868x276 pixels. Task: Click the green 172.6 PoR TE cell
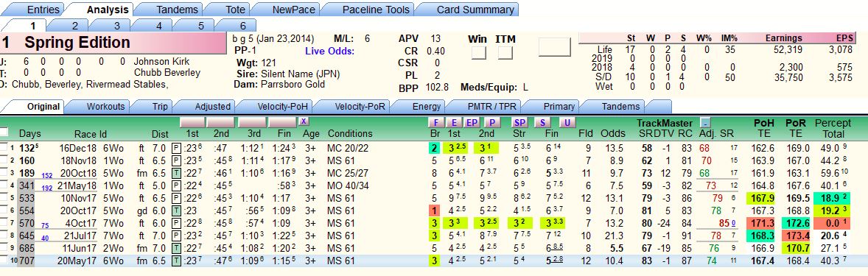[795, 223]
